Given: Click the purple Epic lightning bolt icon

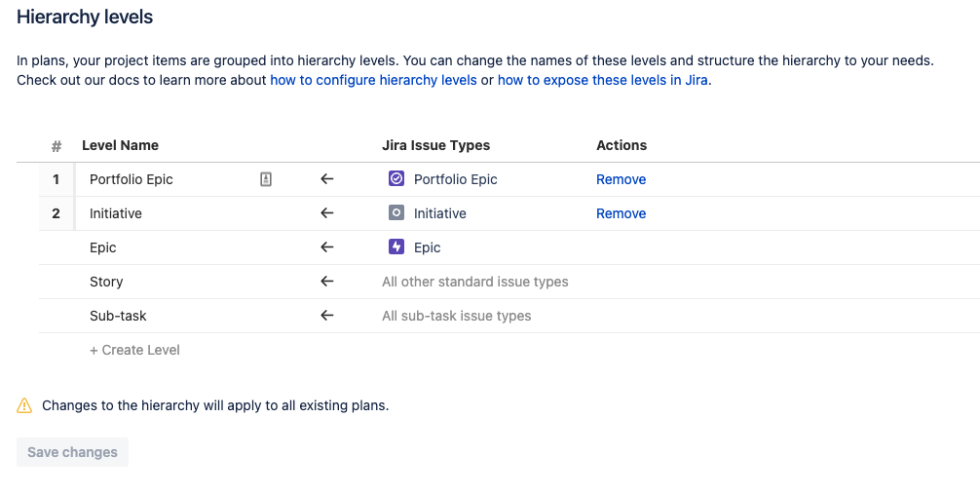Looking at the screenshot, I should [396, 247].
